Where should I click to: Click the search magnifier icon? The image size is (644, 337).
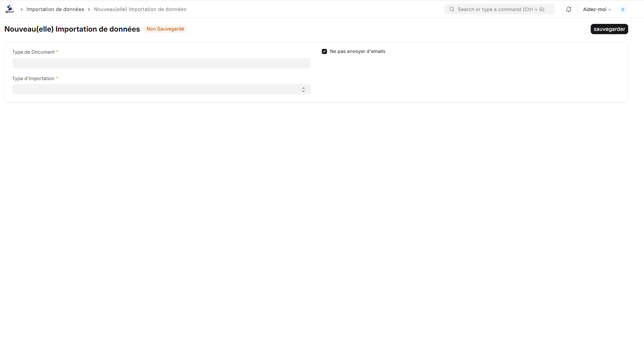pos(452,9)
